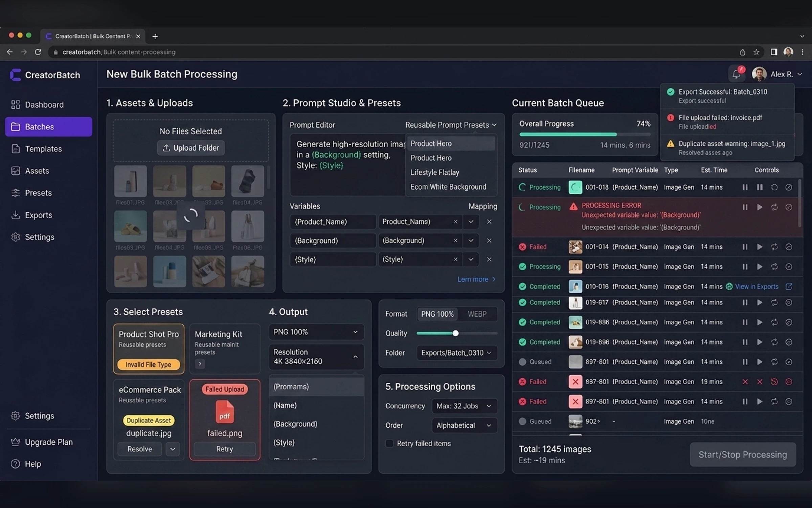Remove the (Background) variable row
Image resolution: width=812 pixels, height=508 pixels.
coord(489,240)
